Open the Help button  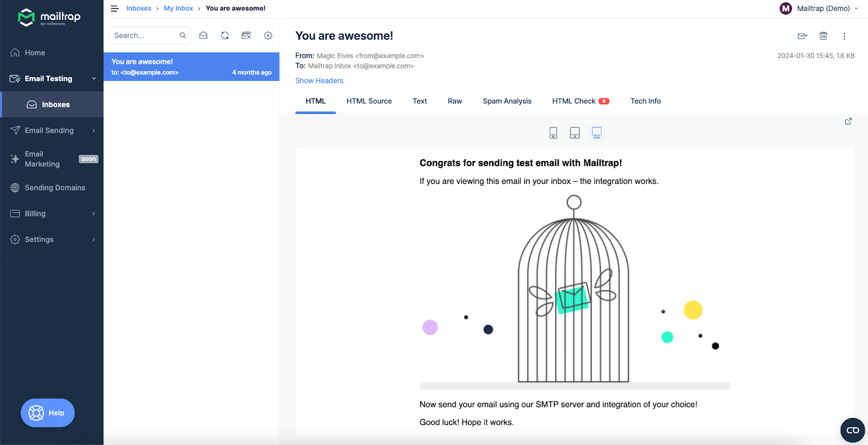(48, 413)
